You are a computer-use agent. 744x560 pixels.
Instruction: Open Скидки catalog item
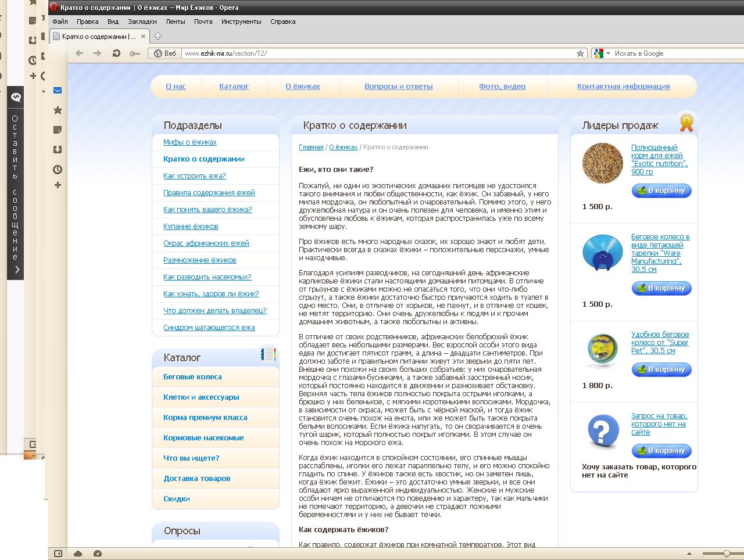pos(177,499)
